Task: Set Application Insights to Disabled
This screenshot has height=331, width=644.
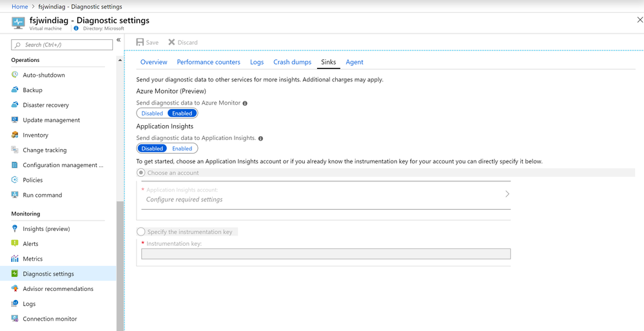Action: coord(152,148)
